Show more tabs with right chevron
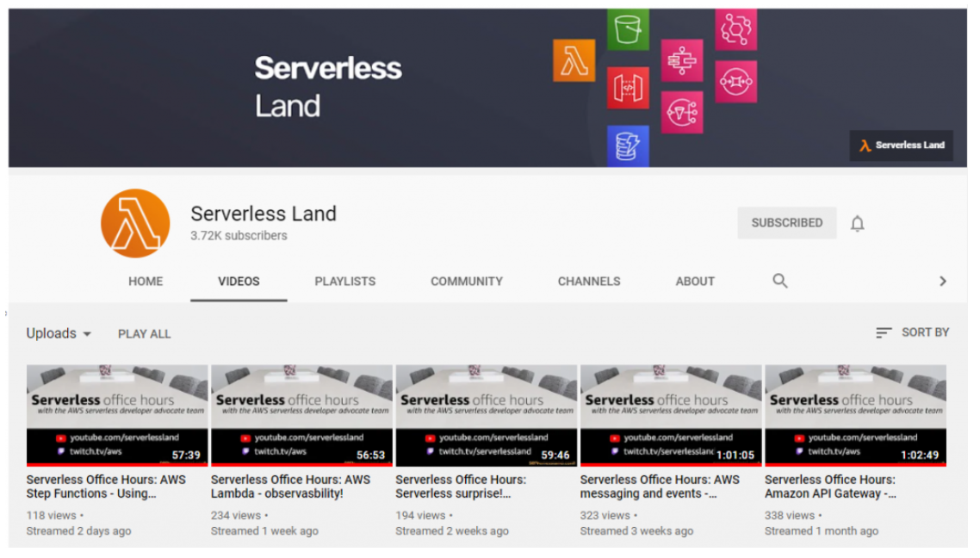 (942, 282)
